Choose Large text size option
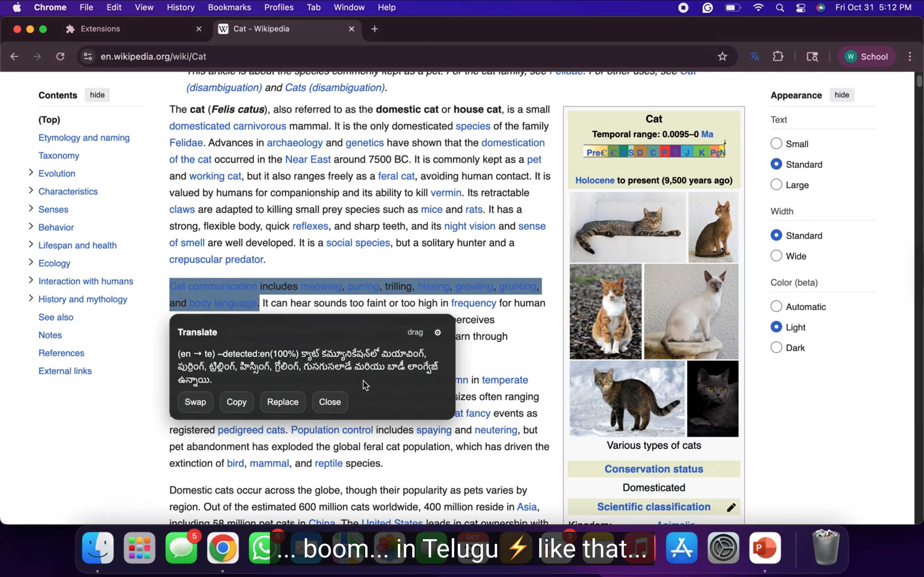This screenshot has width=924, height=577. [x=776, y=185]
